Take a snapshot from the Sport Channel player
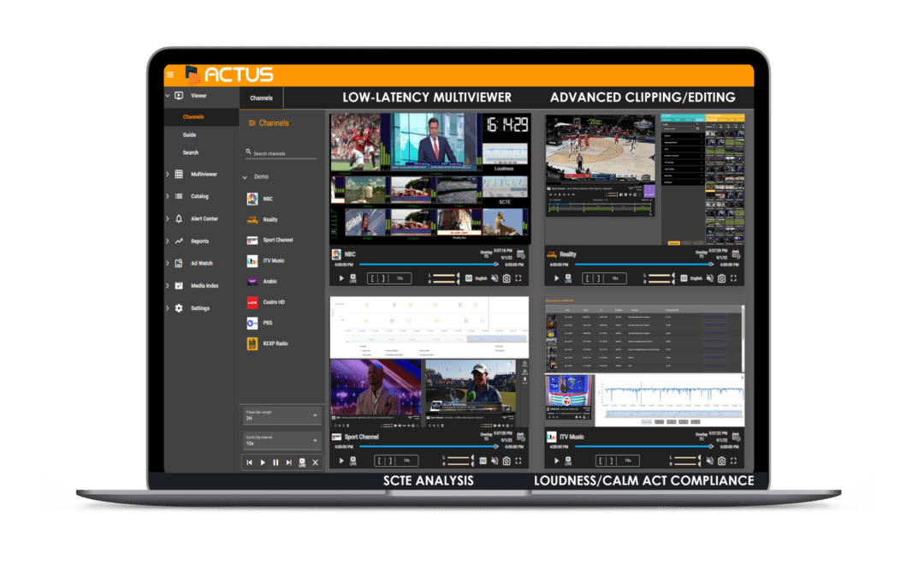924x578 pixels. pos(506,461)
